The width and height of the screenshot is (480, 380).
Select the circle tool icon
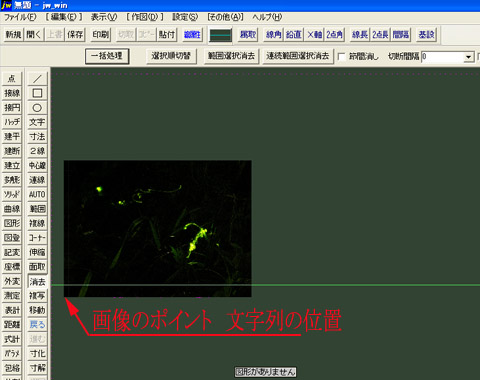click(37, 108)
